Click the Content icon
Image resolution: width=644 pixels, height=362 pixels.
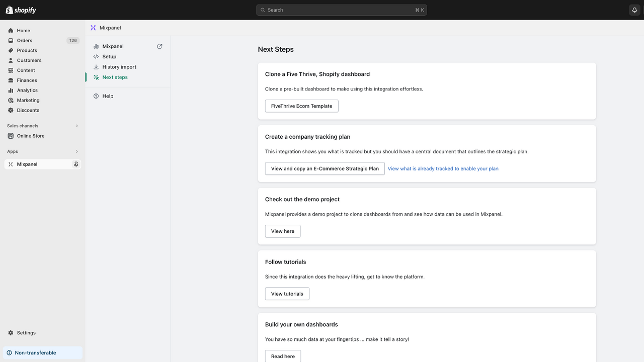(11, 70)
